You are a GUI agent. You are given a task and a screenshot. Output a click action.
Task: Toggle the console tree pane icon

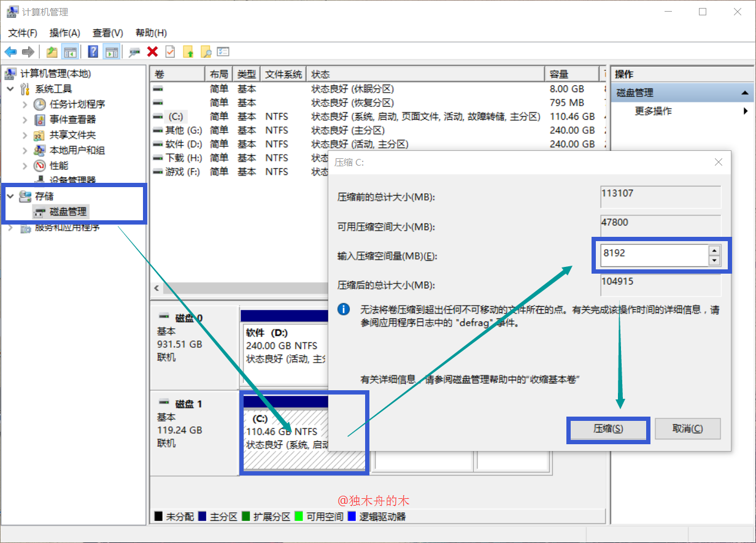click(x=71, y=52)
